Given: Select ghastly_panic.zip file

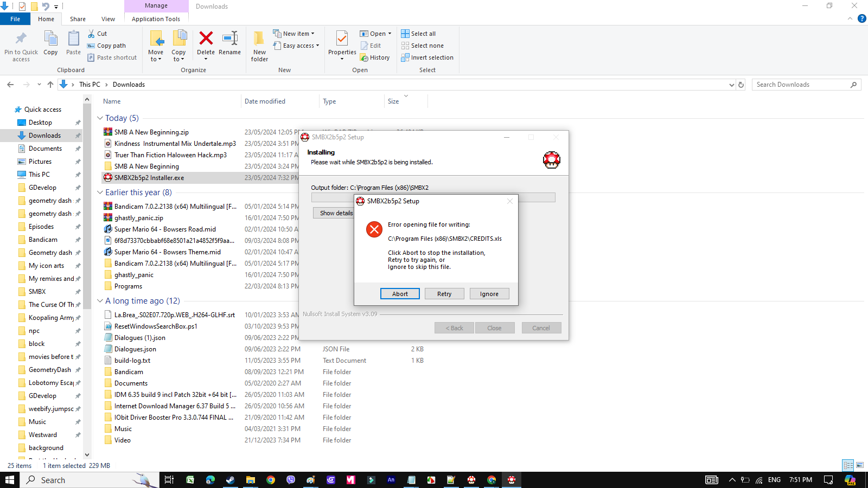Looking at the screenshot, I should click(x=138, y=218).
